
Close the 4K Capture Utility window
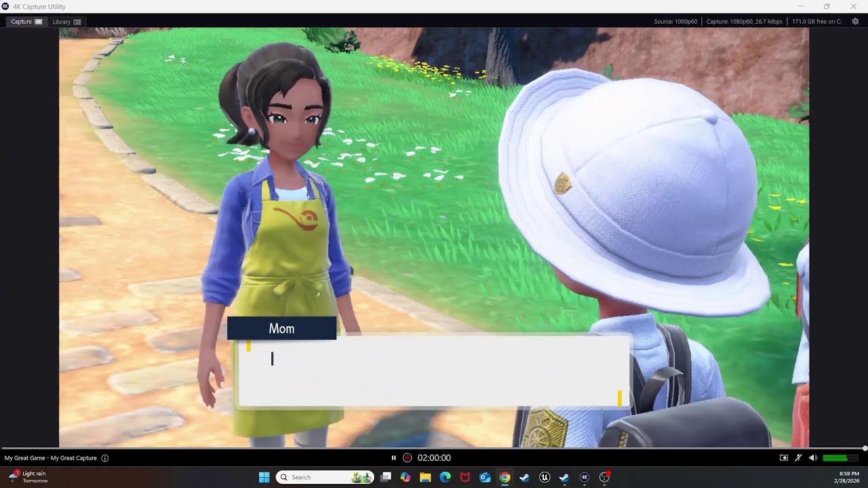(854, 6)
